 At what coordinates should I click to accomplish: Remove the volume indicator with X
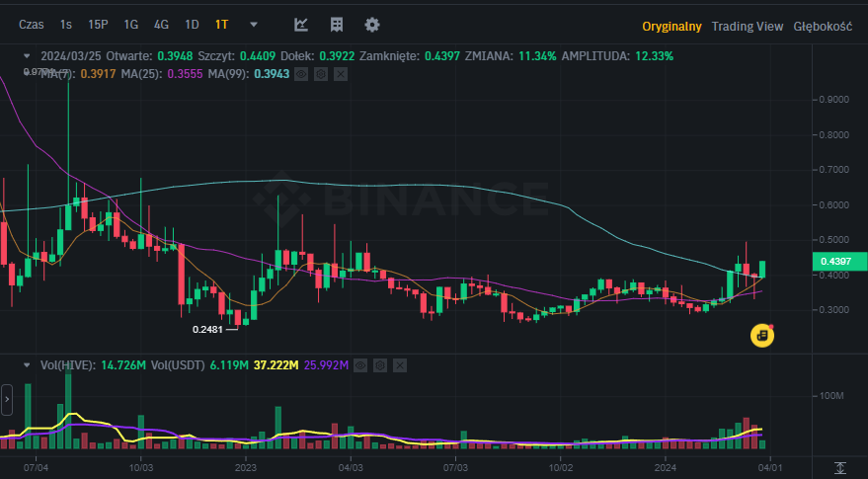[x=400, y=365]
